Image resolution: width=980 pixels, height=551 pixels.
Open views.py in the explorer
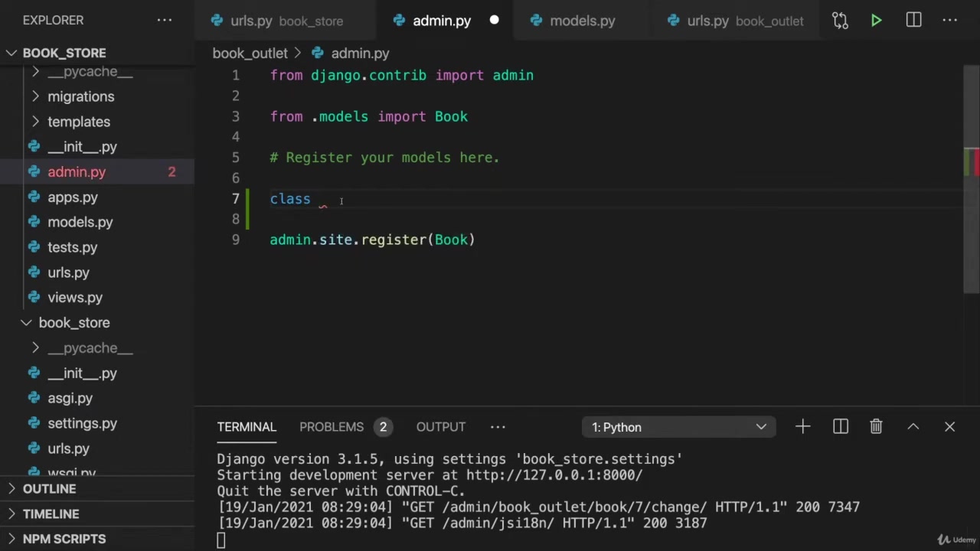[74, 298]
